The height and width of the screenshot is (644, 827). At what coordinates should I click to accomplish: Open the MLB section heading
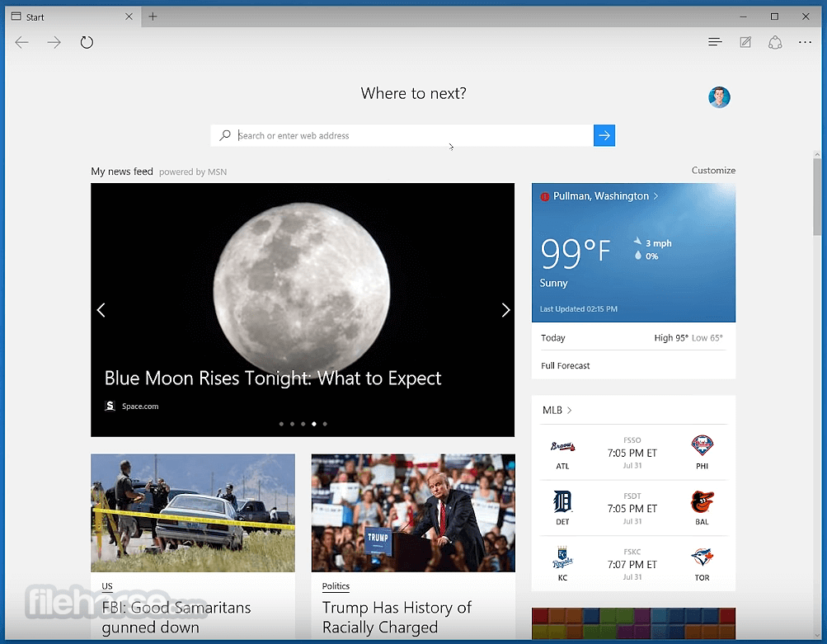[x=552, y=411]
